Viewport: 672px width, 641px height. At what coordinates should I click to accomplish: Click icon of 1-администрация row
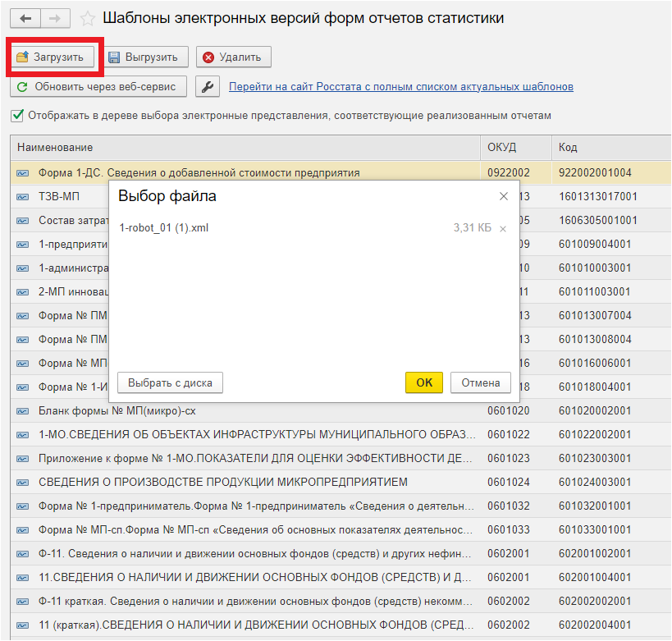(23, 268)
